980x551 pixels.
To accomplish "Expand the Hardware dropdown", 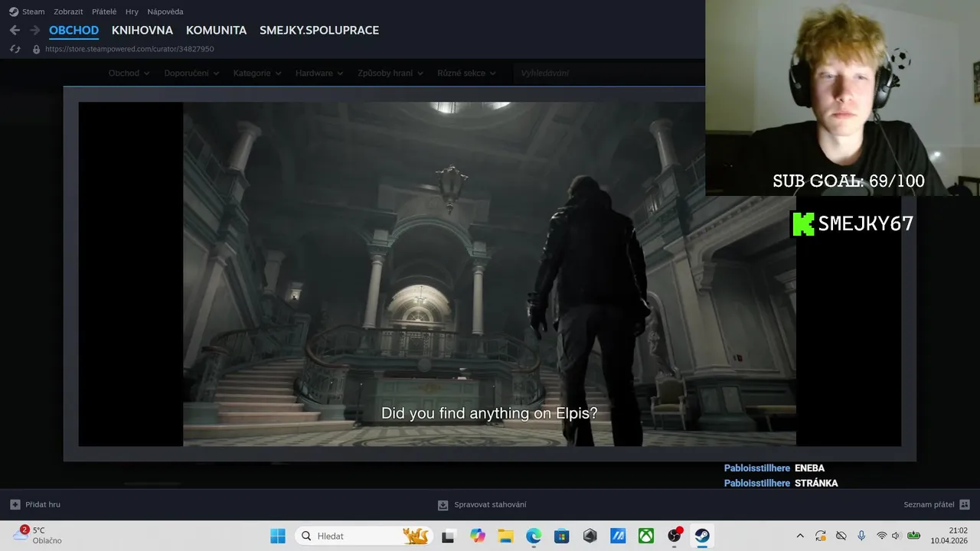I will 319,73.
